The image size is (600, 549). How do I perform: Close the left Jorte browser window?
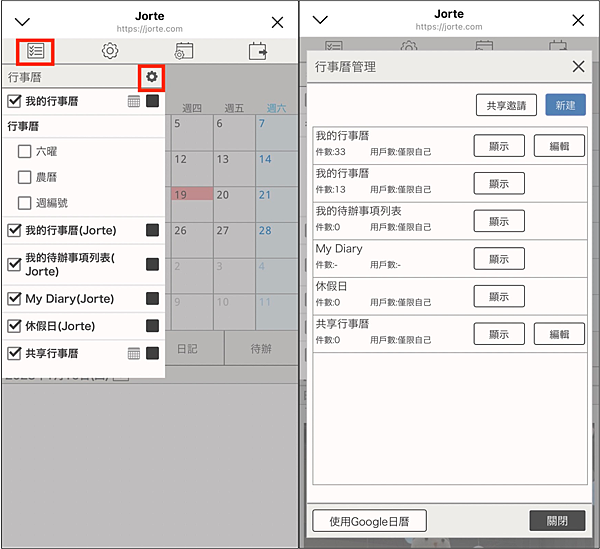277,22
